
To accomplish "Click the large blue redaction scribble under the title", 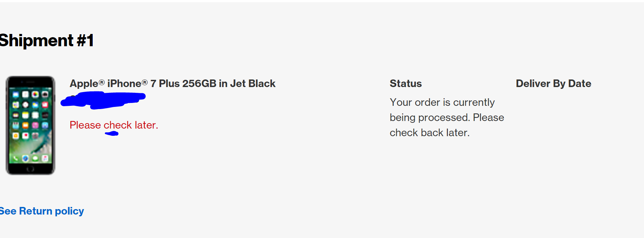I will (x=103, y=100).
